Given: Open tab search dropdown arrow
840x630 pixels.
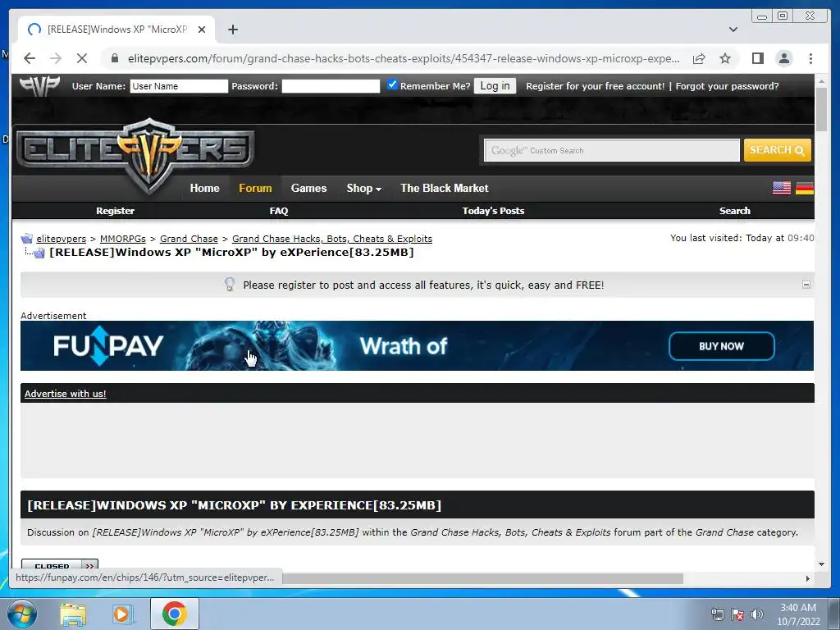Looking at the screenshot, I should coord(733,30).
